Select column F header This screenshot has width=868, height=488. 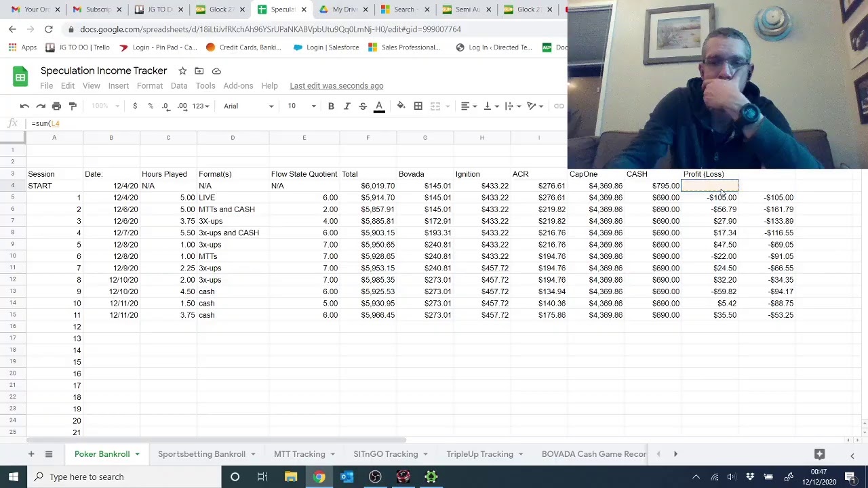tap(368, 138)
